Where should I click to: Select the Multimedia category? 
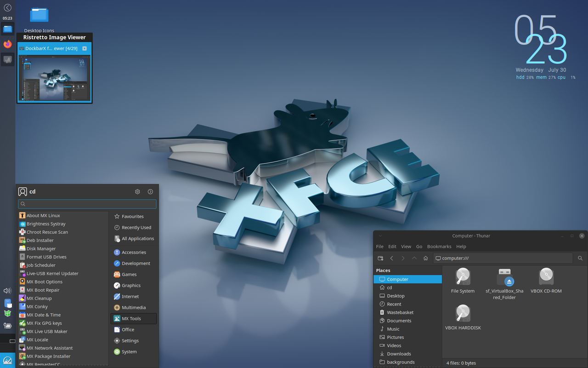[x=134, y=307]
